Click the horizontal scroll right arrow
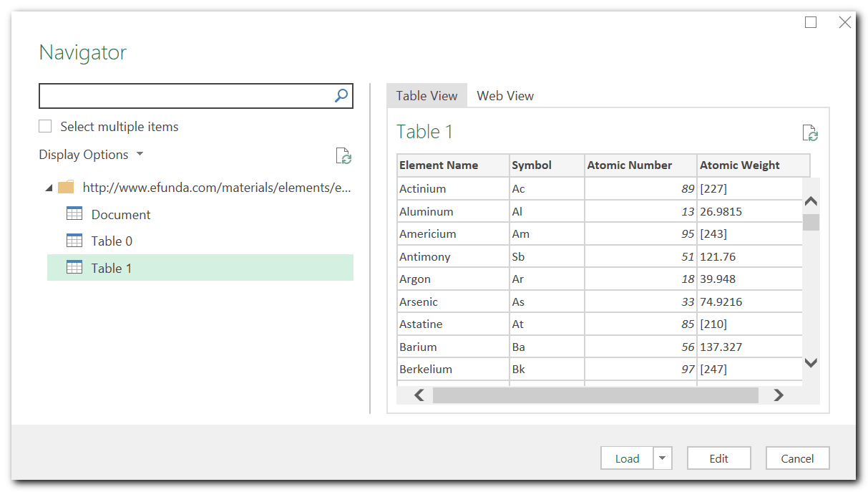Screen dimensions: 868x492 778,395
